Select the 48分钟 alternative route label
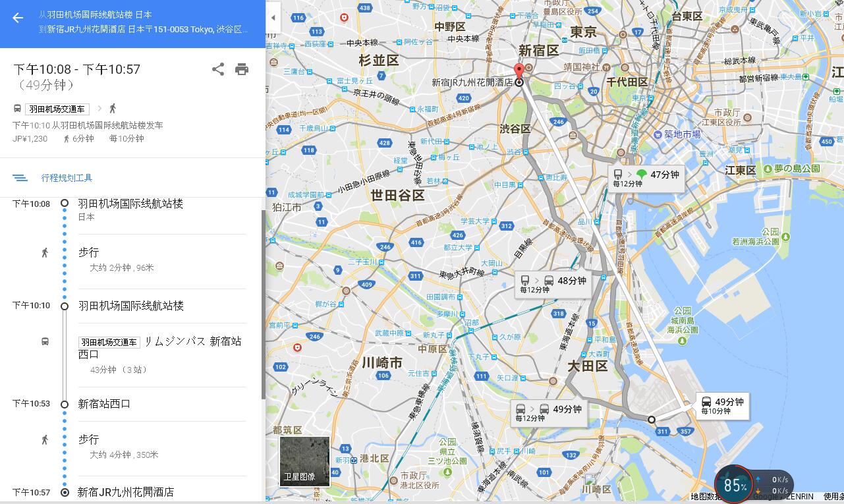The height and width of the screenshot is (504, 844). tap(553, 284)
